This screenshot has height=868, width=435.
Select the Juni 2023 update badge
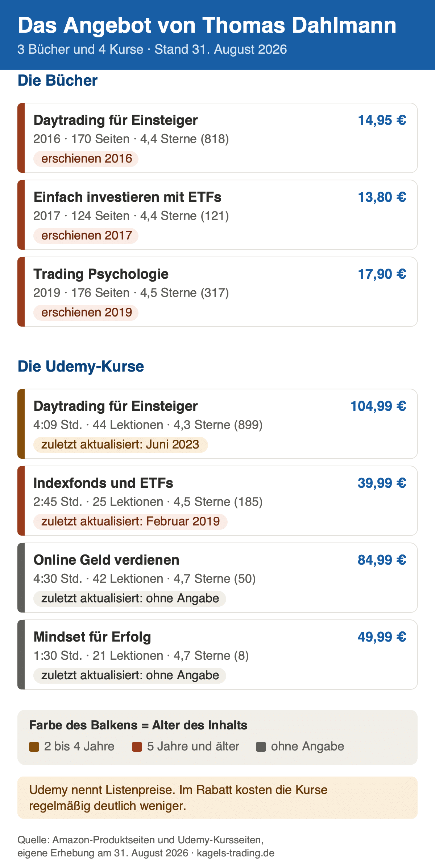coord(121,445)
